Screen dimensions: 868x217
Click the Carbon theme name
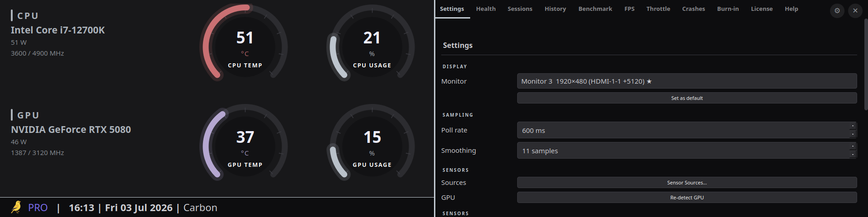coord(200,208)
